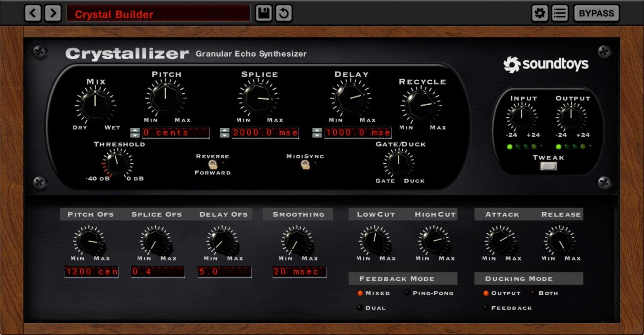Screen dimensions: 644x335
Task: Click the revert preset icon
Action: coord(283,13)
